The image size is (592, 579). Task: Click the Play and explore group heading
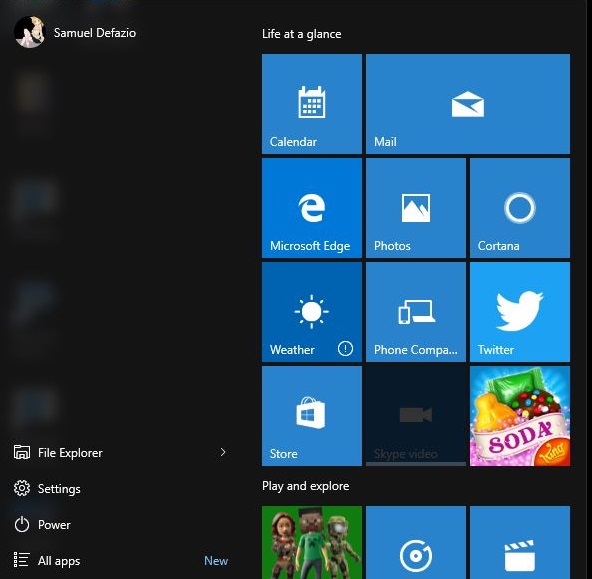pyautogui.click(x=305, y=486)
